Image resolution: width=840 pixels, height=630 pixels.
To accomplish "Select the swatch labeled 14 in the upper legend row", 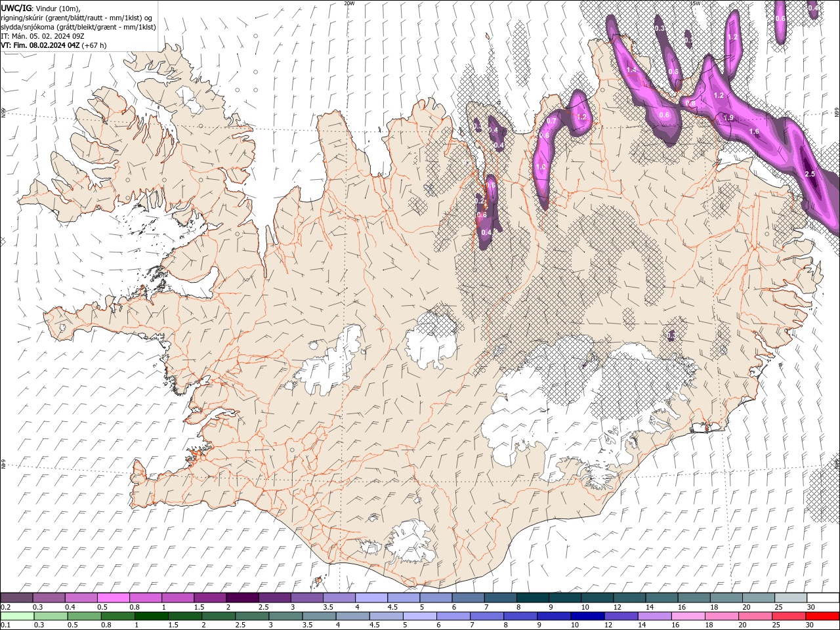I will [x=661, y=598].
